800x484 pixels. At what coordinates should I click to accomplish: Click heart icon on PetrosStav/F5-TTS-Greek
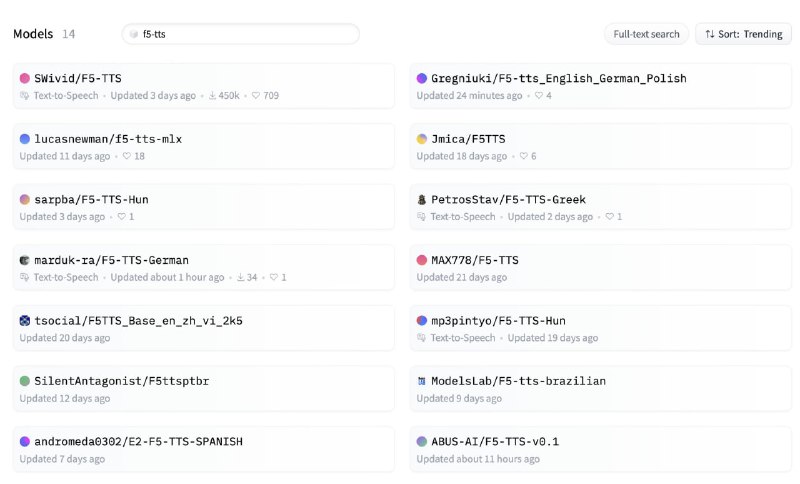pos(610,217)
